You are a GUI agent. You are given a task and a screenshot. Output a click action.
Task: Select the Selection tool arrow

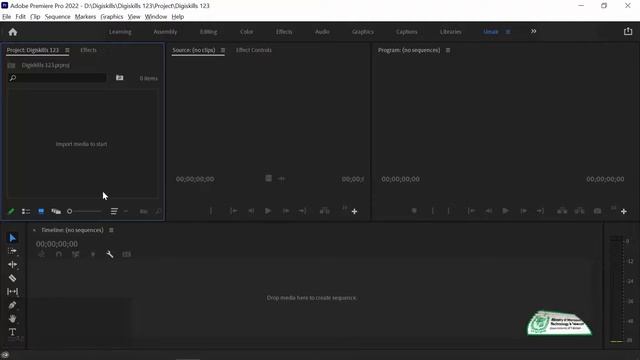pyautogui.click(x=13, y=238)
